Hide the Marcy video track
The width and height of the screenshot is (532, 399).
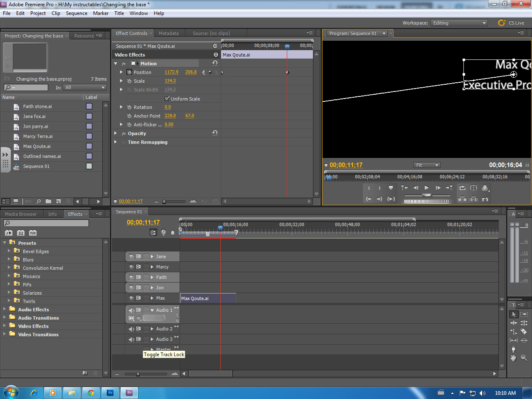[131, 267]
